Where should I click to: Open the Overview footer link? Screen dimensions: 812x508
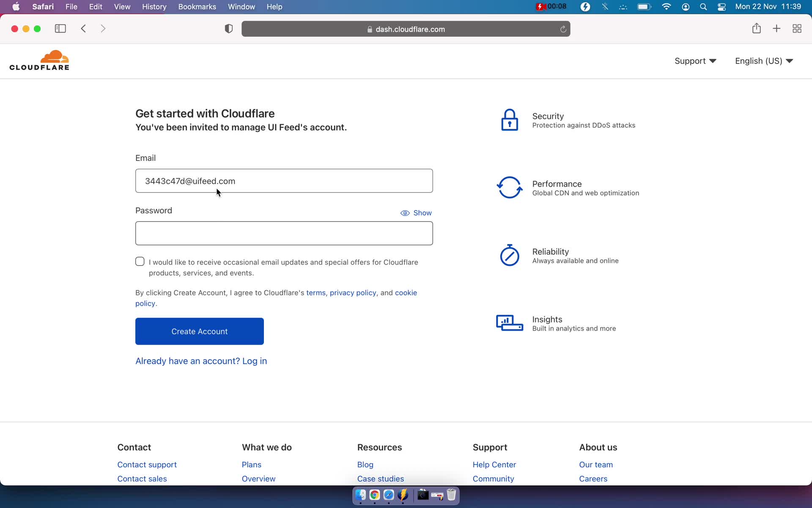[x=258, y=479]
